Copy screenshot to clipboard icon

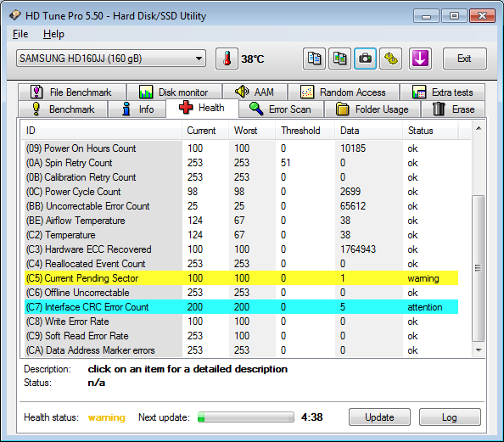click(x=339, y=59)
